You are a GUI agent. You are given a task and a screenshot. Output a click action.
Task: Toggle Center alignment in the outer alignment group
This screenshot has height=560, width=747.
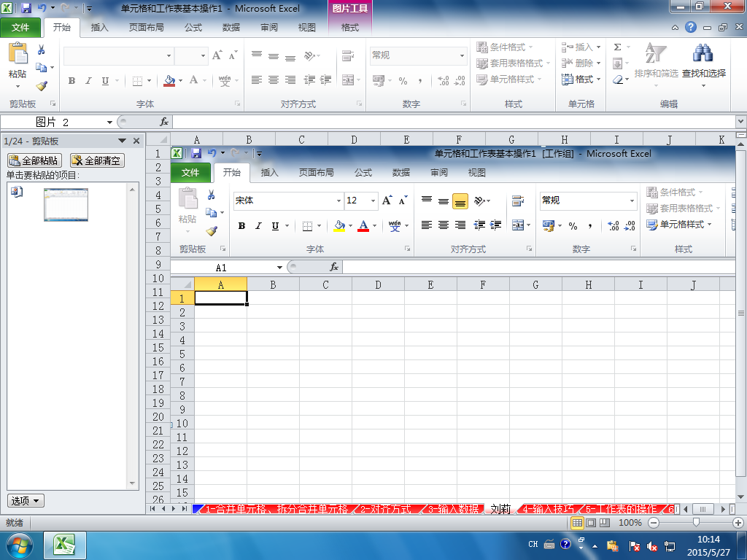click(274, 80)
